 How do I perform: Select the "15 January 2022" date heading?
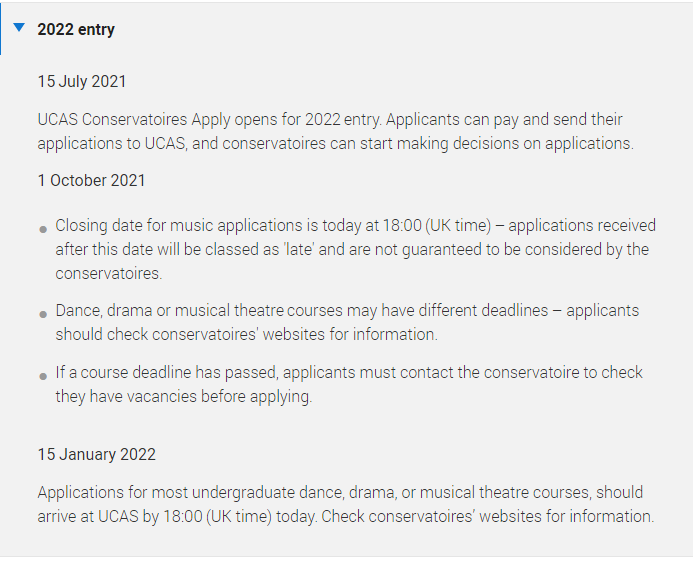[x=97, y=454]
